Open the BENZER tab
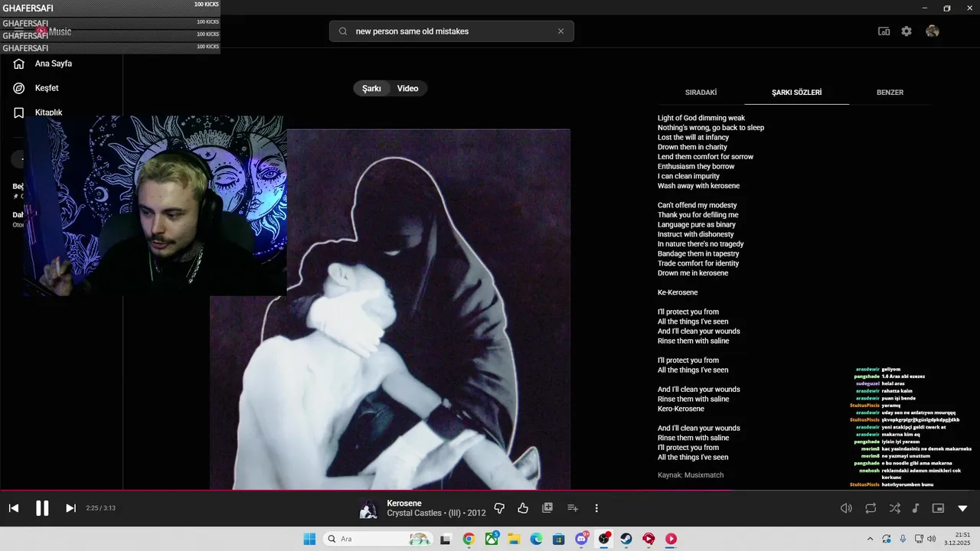This screenshot has width=980, height=551. tap(890, 93)
